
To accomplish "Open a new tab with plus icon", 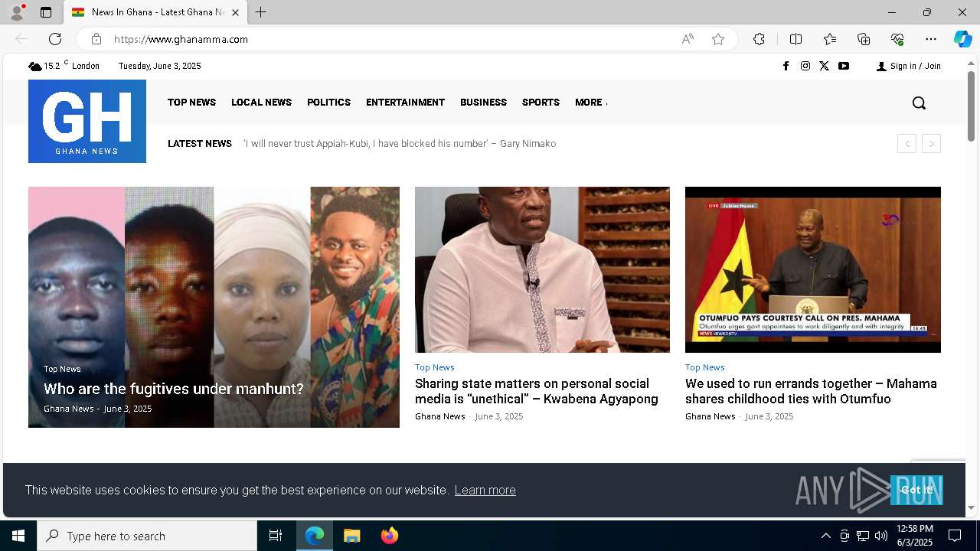I will pos(261,12).
